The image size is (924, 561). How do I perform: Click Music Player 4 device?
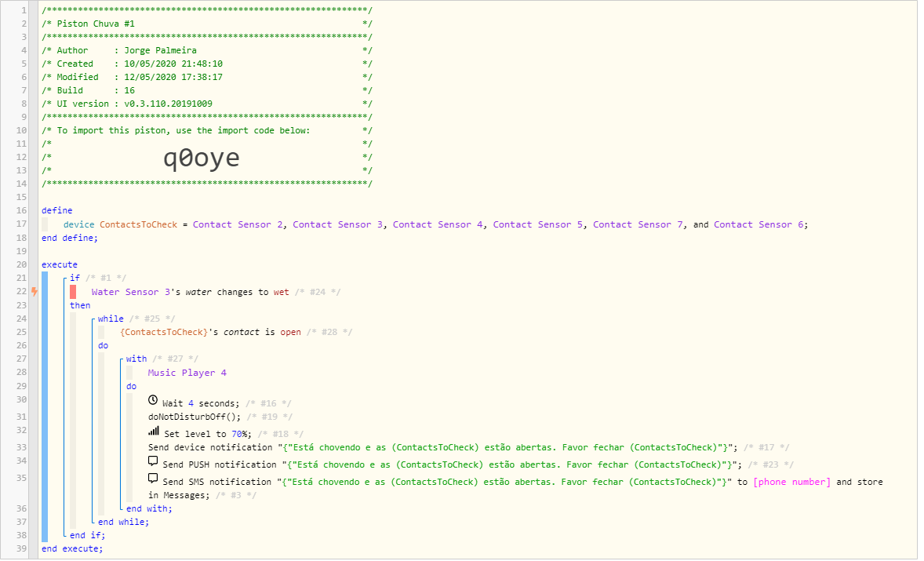187,373
